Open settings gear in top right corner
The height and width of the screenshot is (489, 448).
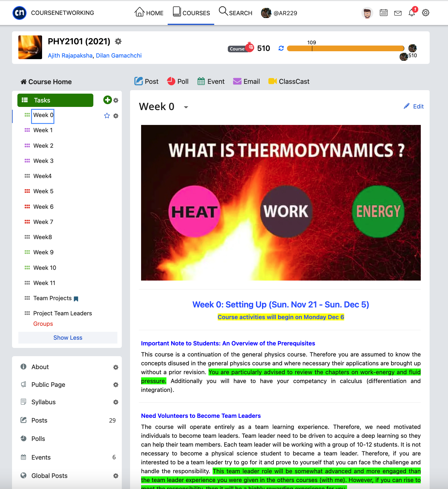pos(426,13)
